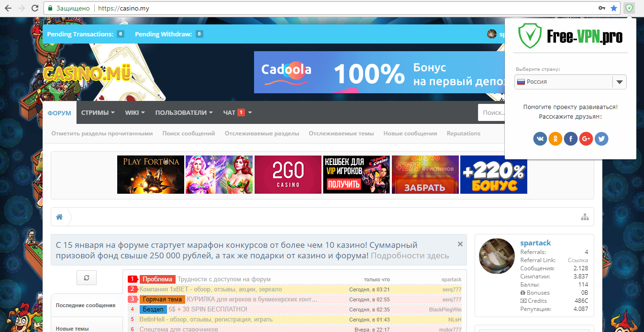Click the Play Fortuna banner
Screen dimensions: 644x332
click(151, 175)
